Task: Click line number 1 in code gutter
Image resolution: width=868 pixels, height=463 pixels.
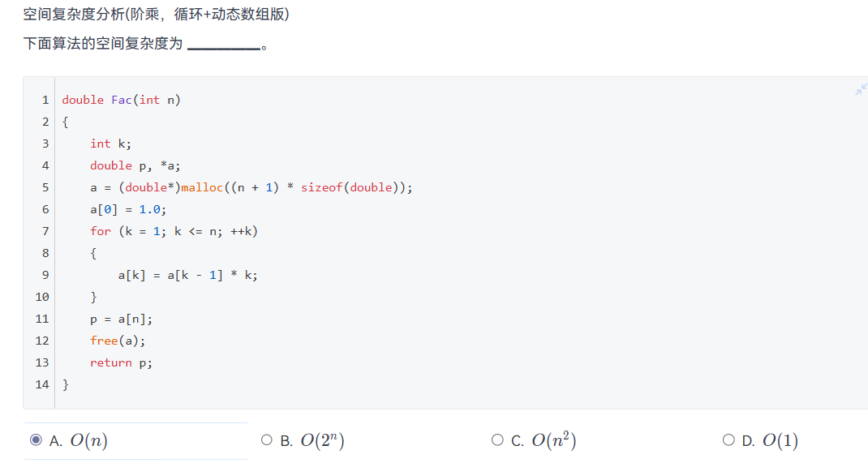Action: (45, 100)
